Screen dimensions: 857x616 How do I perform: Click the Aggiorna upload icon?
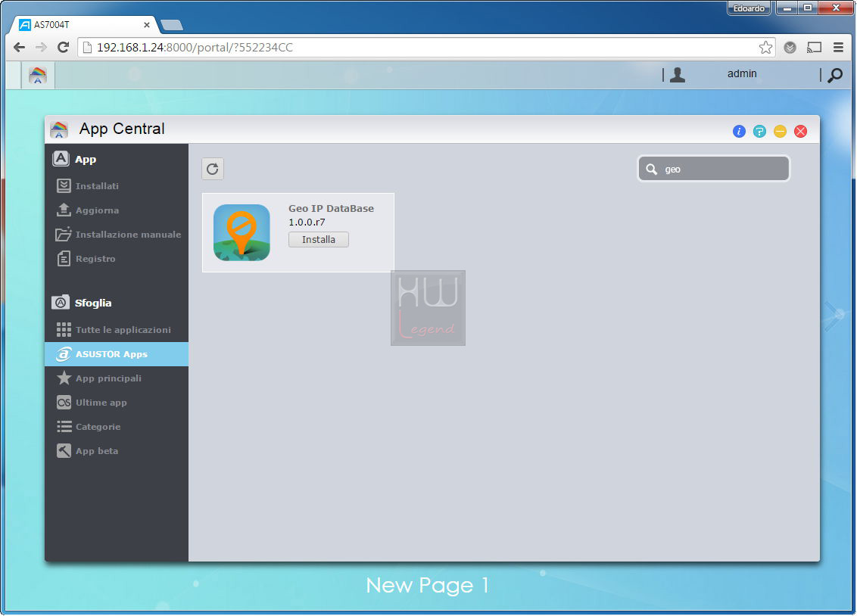pyautogui.click(x=64, y=210)
